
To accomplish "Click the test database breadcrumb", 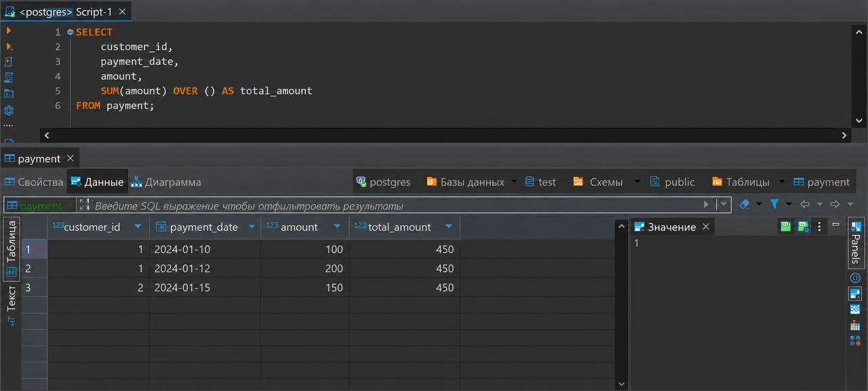I will coord(540,182).
